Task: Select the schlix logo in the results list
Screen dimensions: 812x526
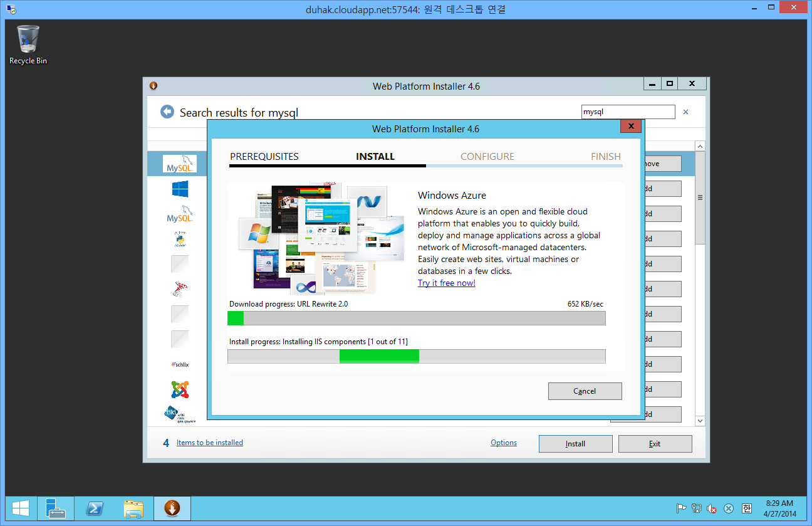Action: click(180, 364)
